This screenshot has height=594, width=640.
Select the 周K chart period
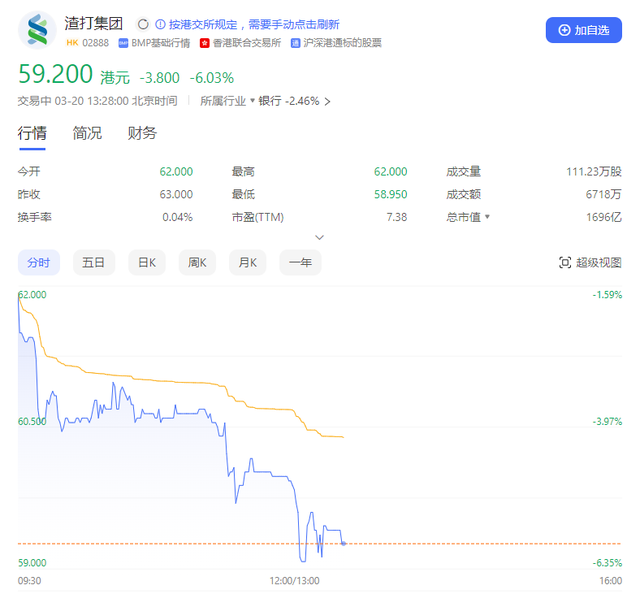click(197, 263)
